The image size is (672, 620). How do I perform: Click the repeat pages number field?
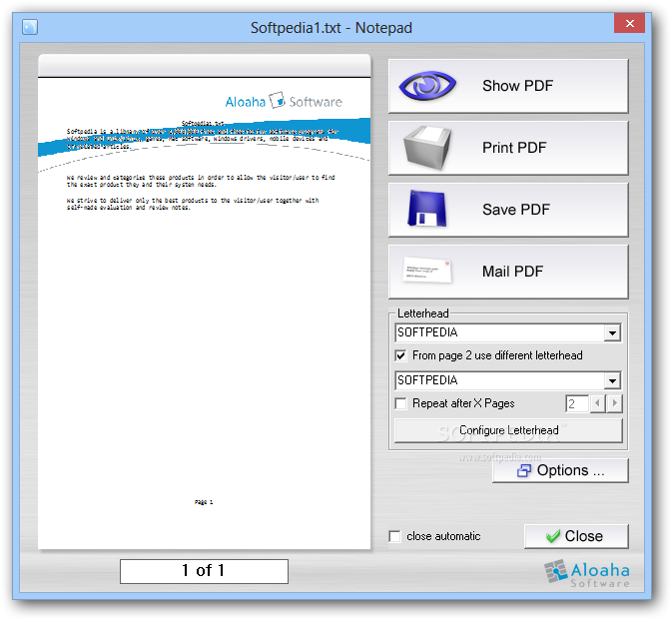click(x=577, y=403)
